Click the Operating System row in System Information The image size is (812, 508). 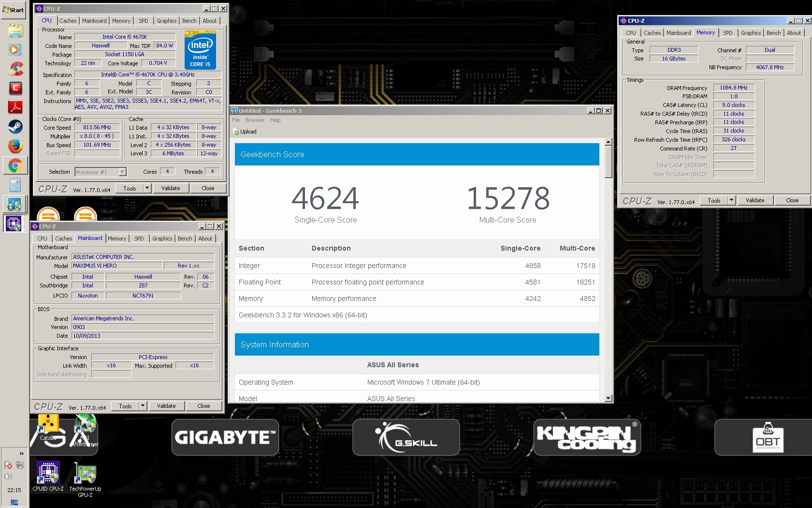tap(417, 382)
